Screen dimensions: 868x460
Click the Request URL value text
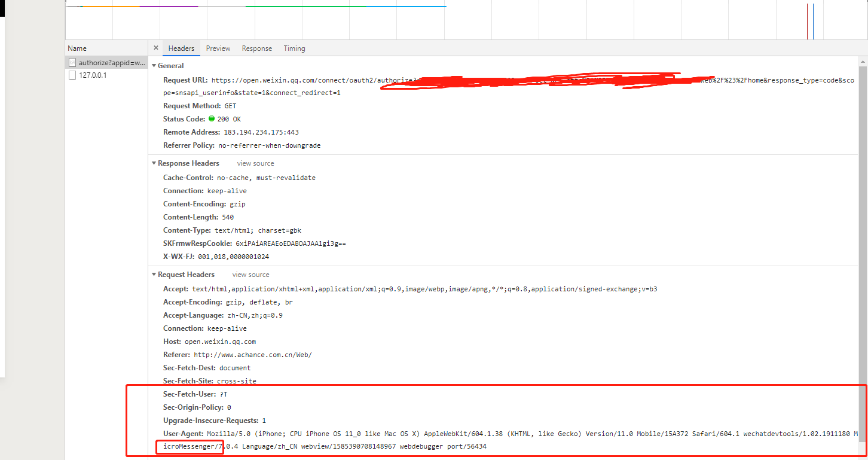[533, 87]
